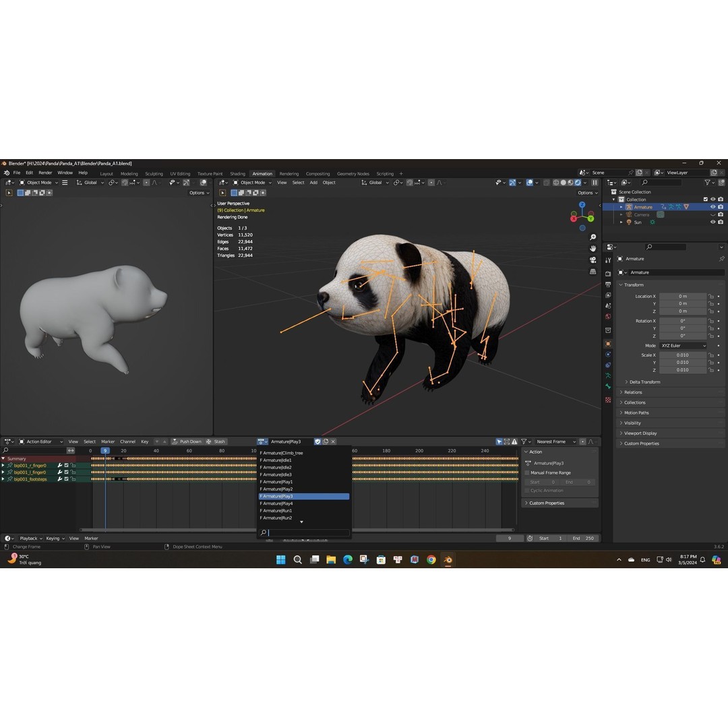Select rendered viewport shading mode icon
The width and height of the screenshot is (728, 728).
click(578, 183)
